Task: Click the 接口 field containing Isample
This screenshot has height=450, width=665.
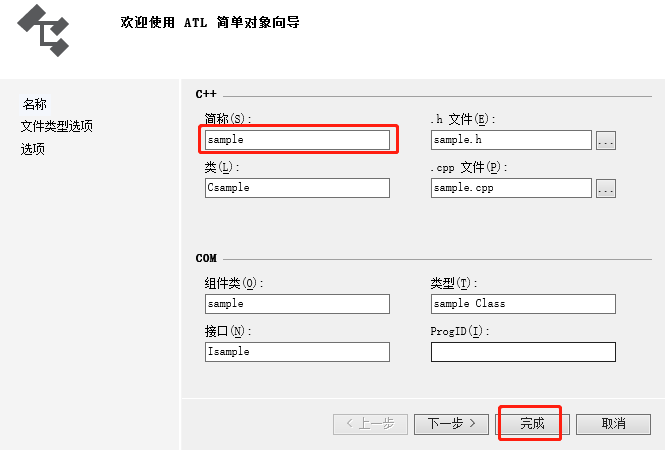Action: point(297,352)
